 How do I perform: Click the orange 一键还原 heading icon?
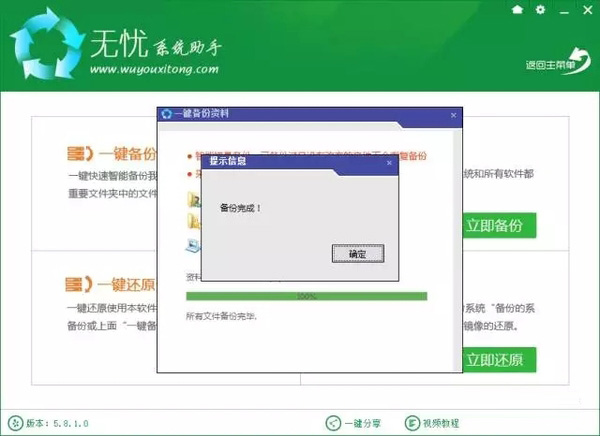pyautogui.click(x=79, y=284)
